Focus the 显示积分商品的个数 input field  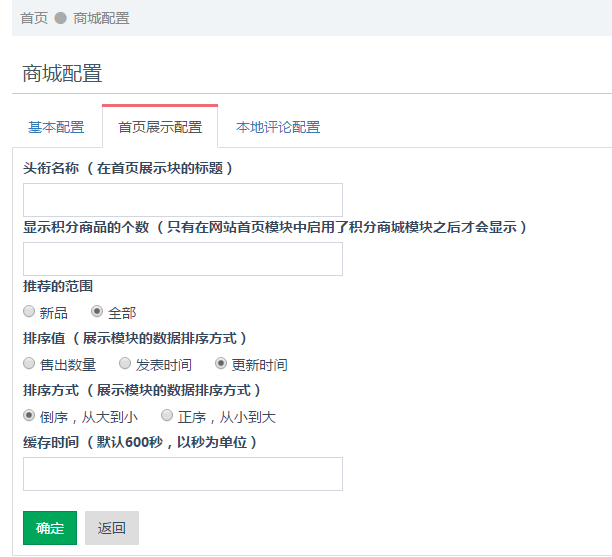click(x=183, y=259)
